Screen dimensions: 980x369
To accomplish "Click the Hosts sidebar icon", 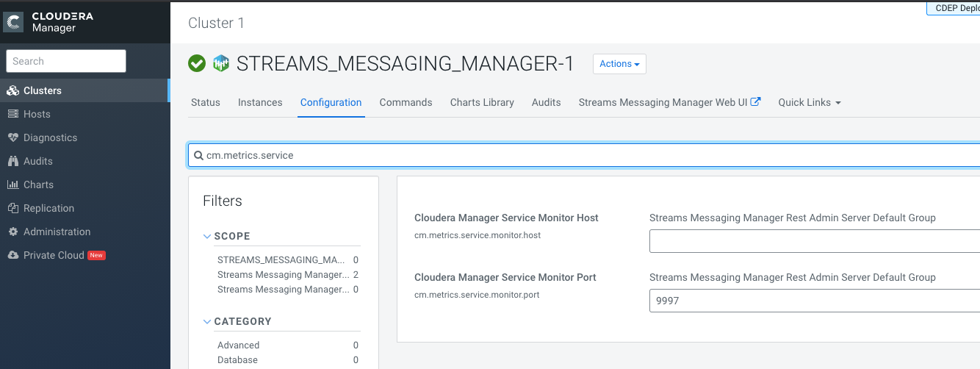I will [x=12, y=114].
